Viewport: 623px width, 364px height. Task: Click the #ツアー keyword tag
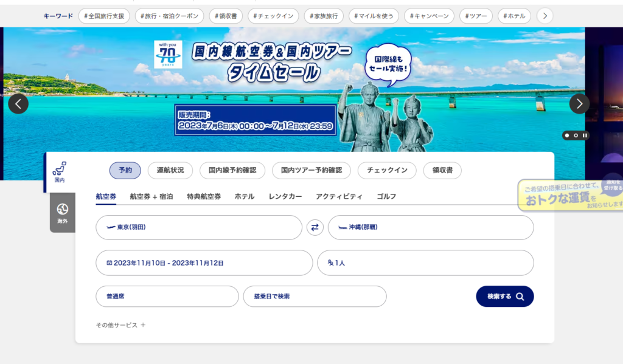(476, 16)
